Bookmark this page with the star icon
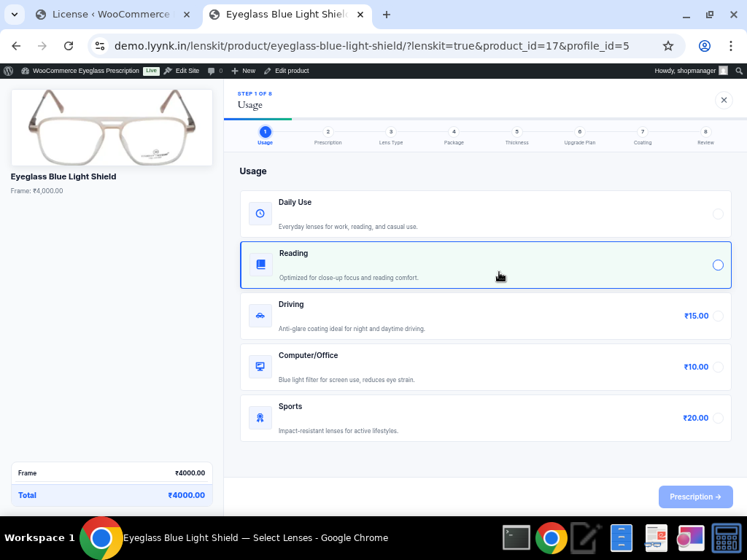The height and width of the screenshot is (560, 747). [x=668, y=46]
